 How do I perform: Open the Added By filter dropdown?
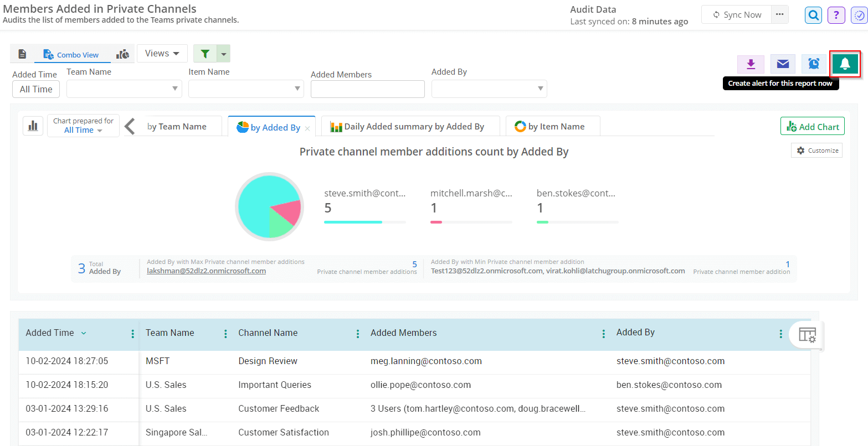pos(489,89)
